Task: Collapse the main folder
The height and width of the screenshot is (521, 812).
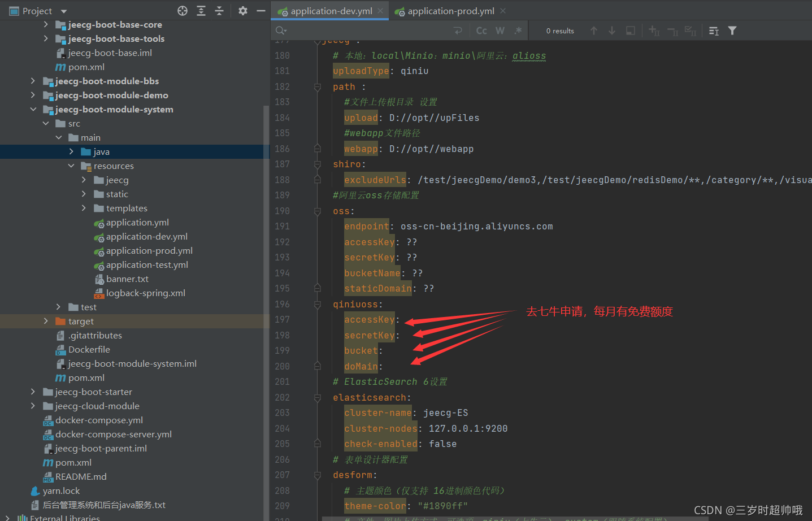Action: point(59,137)
